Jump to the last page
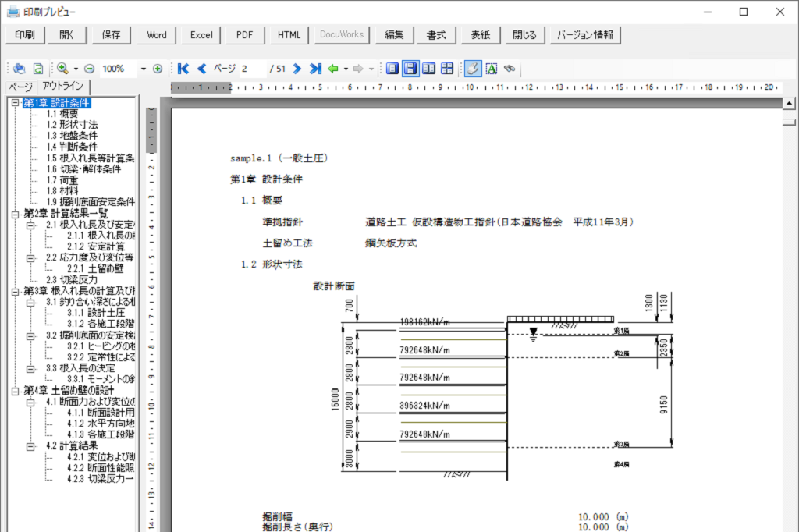Screen dimensions: 799x532 tap(315, 69)
